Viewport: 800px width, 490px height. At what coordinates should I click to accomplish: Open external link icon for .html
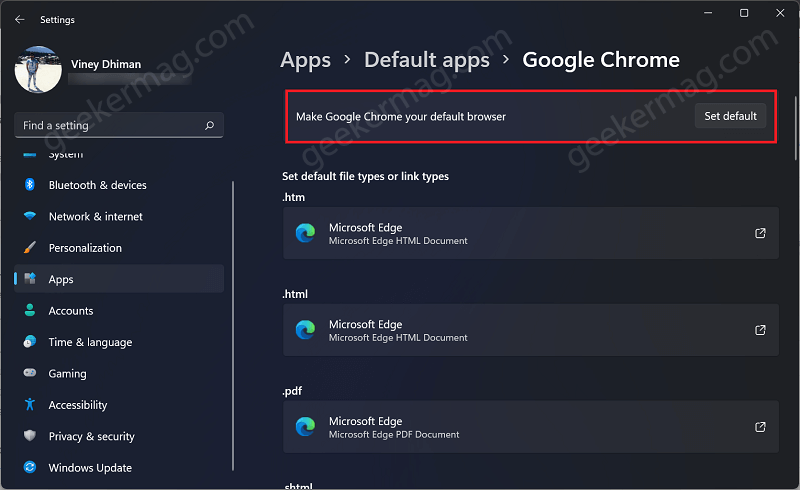(760, 330)
